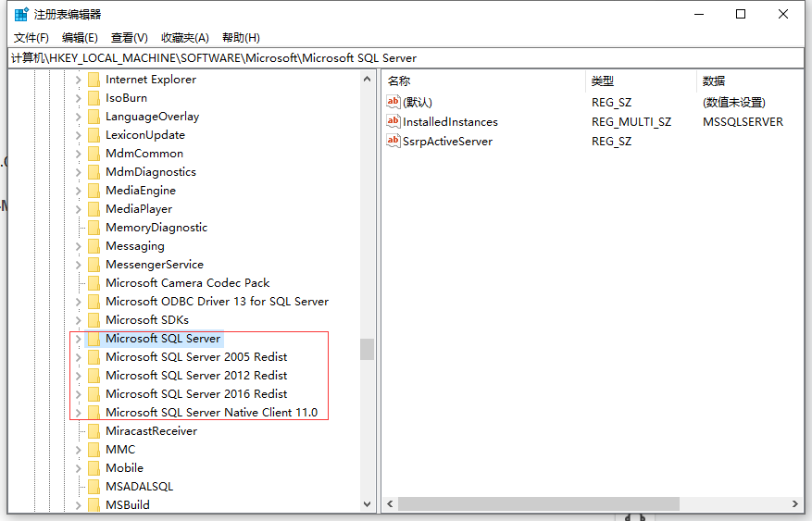Click the MessengerService folder icon

click(94, 265)
